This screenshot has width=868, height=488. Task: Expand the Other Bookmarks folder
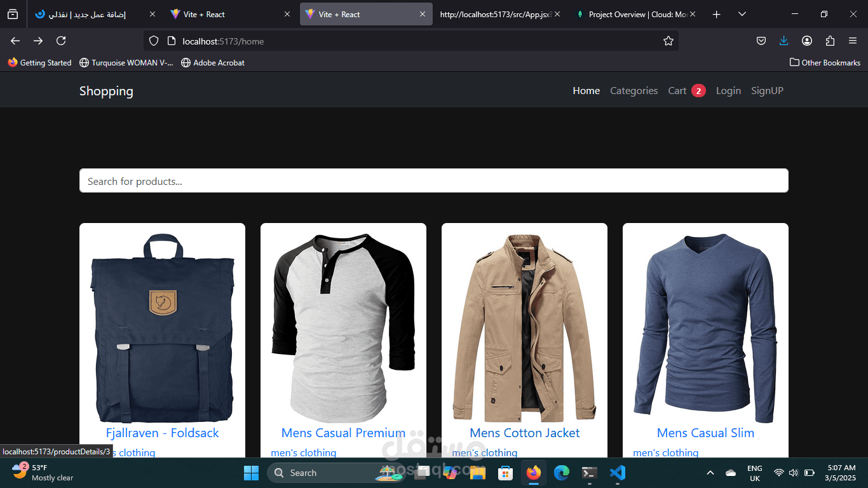point(825,62)
